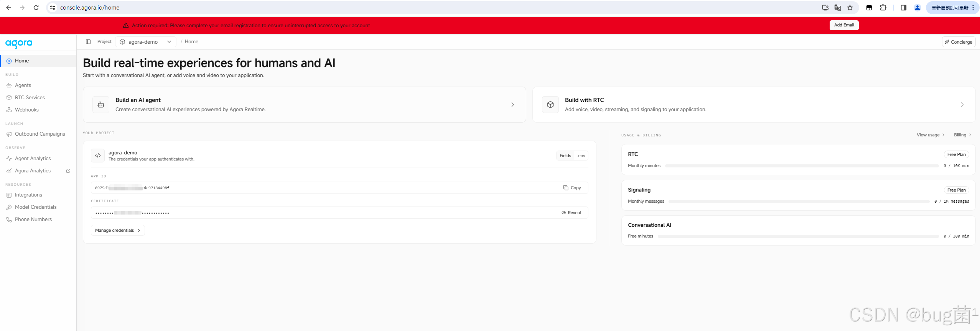Reveal the hidden certificate
The image size is (980, 331).
pos(571,213)
